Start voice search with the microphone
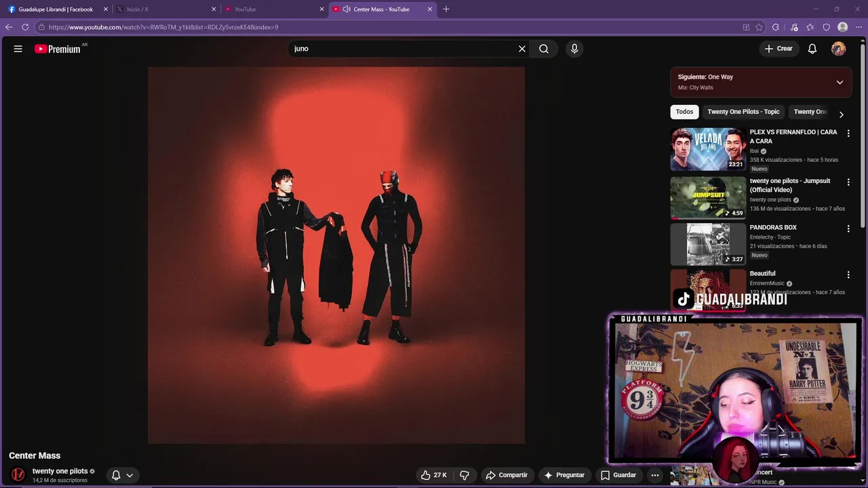Viewport: 868px width, 488px height. point(574,49)
